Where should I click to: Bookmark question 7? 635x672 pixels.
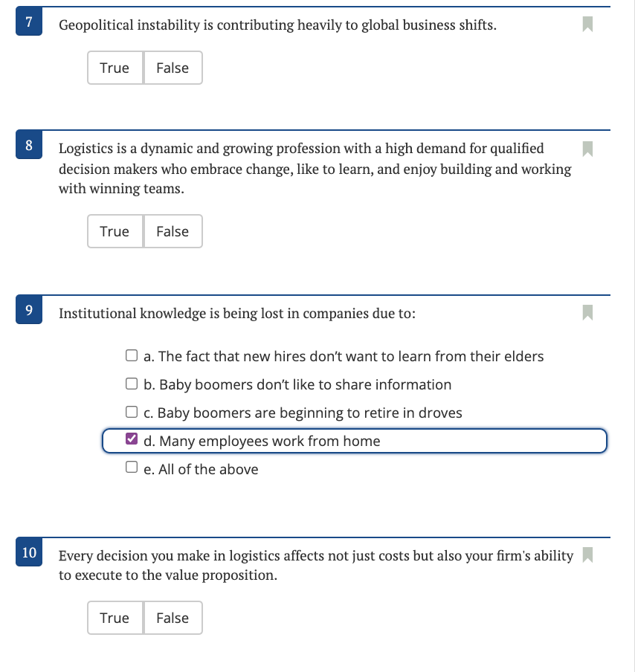point(587,25)
